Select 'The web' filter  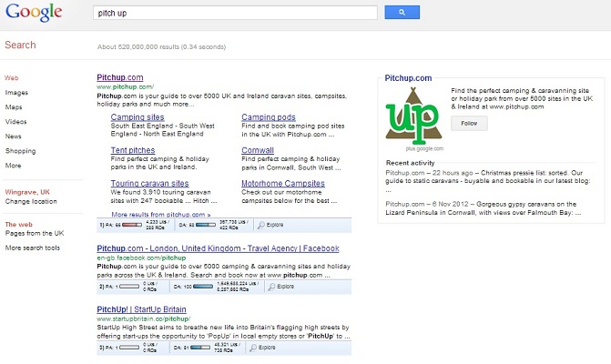click(x=19, y=224)
